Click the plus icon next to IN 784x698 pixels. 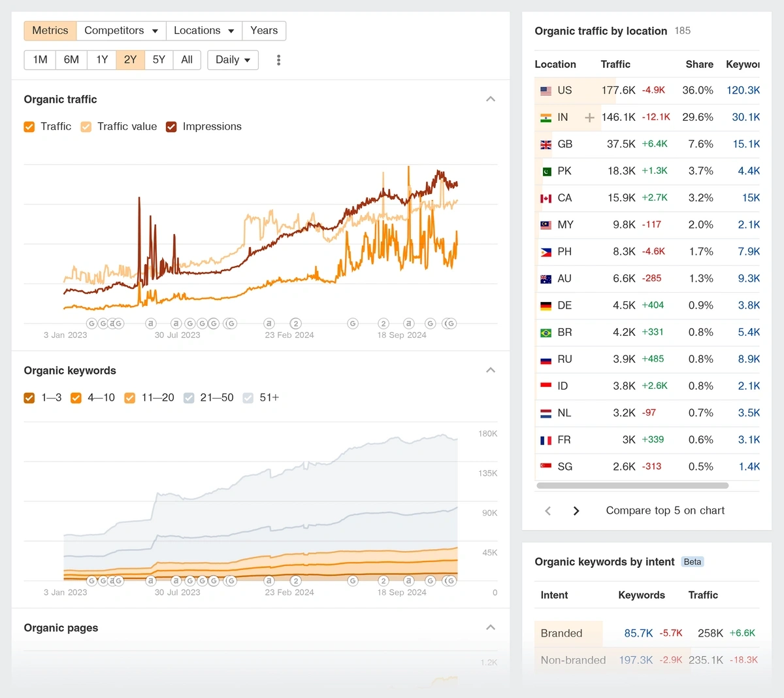[x=589, y=118]
